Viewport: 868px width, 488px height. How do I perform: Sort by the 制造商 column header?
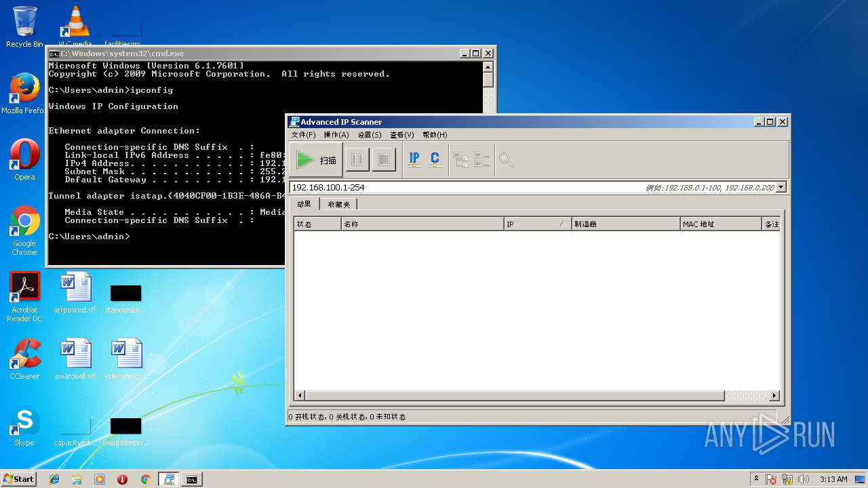(626, 224)
